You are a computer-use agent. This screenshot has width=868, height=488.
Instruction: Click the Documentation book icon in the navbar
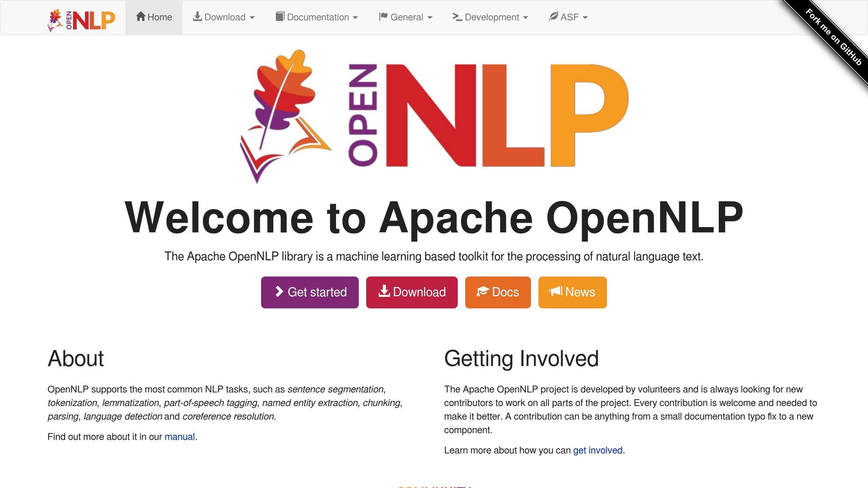click(x=280, y=17)
